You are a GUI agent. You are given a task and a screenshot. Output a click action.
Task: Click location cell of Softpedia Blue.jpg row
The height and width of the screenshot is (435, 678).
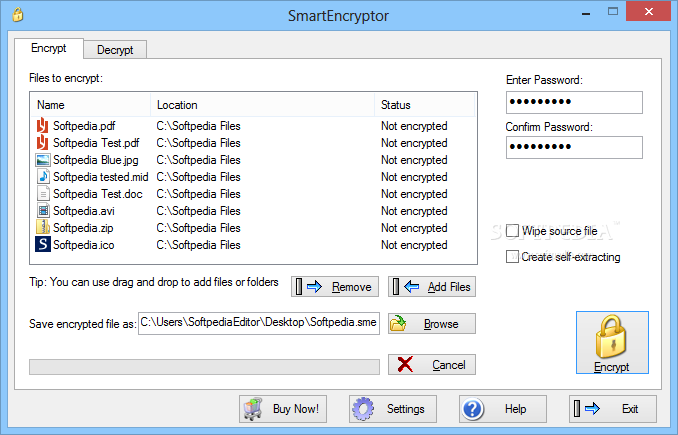tap(198, 160)
